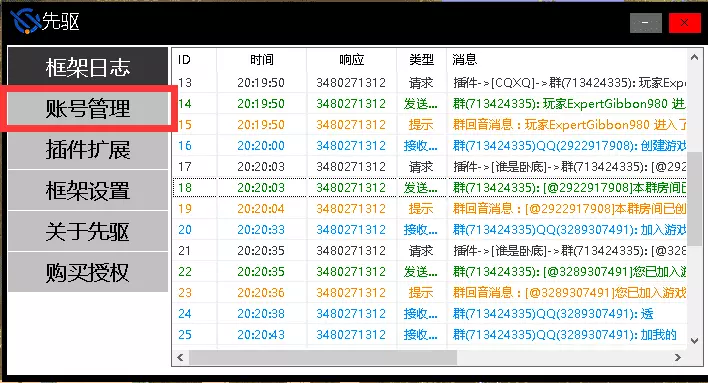Image resolution: width=708 pixels, height=383 pixels.
Task: Open 插件扩展 page
Action: (x=88, y=149)
